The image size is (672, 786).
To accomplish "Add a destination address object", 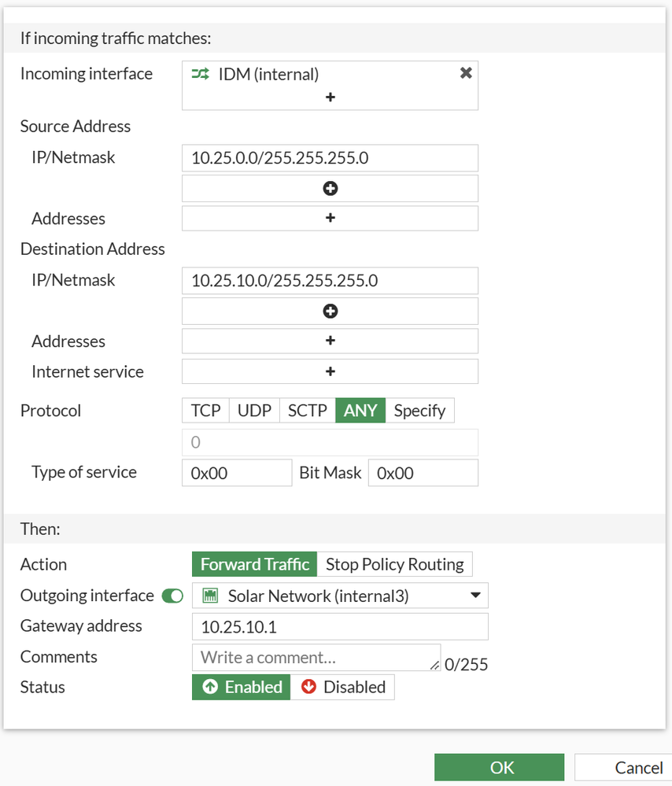I will [x=330, y=341].
